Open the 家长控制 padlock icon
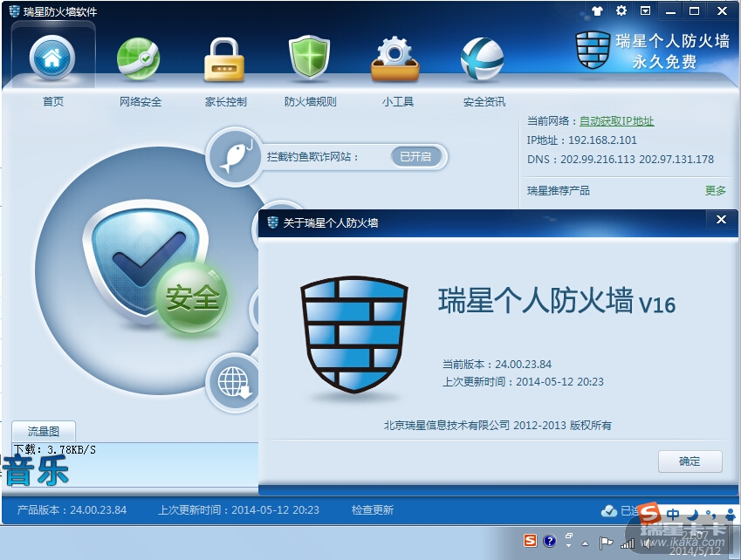Image resolution: width=741 pixels, height=560 pixels. [x=224, y=59]
